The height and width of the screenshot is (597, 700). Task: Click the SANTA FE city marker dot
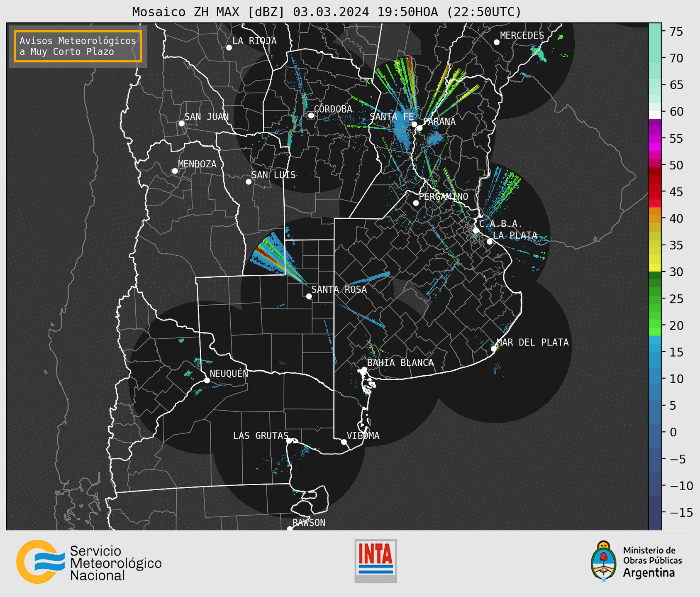pyautogui.click(x=414, y=124)
